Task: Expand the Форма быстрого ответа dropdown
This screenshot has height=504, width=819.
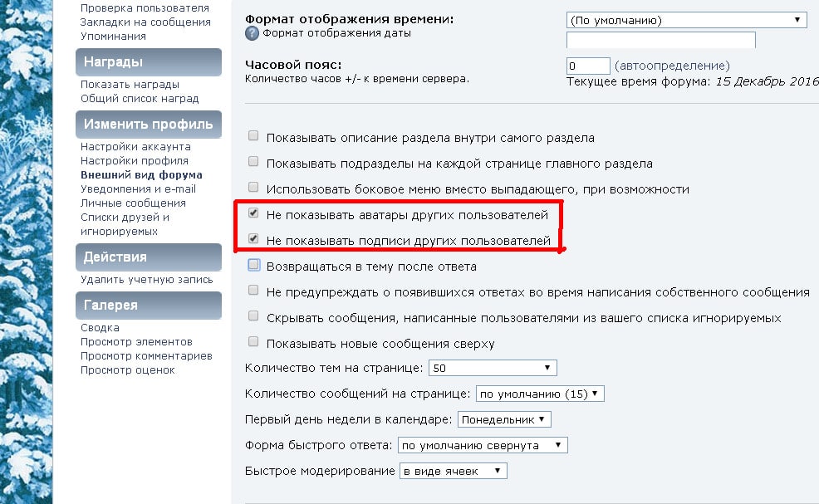Action: tap(483, 445)
